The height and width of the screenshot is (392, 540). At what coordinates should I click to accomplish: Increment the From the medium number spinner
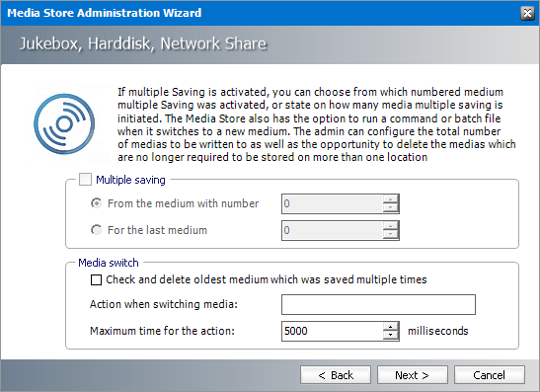tap(391, 199)
